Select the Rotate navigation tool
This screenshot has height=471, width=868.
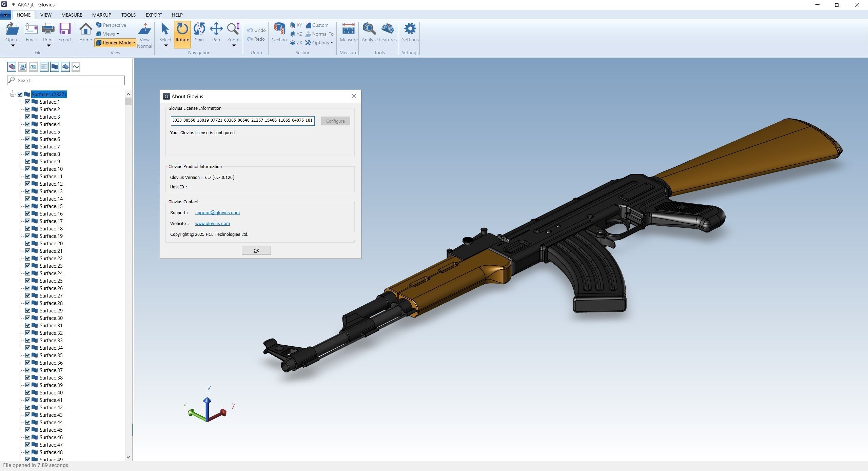[182, 34]
